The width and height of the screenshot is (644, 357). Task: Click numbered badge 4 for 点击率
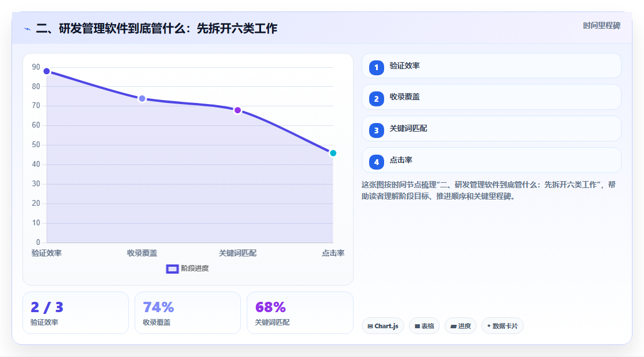[376, 162]
